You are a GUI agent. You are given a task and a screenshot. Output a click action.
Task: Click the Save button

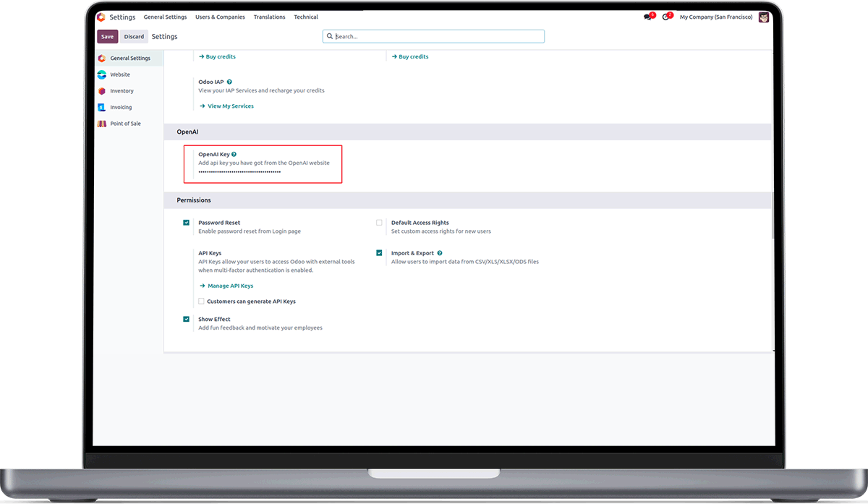click(107, 36)
